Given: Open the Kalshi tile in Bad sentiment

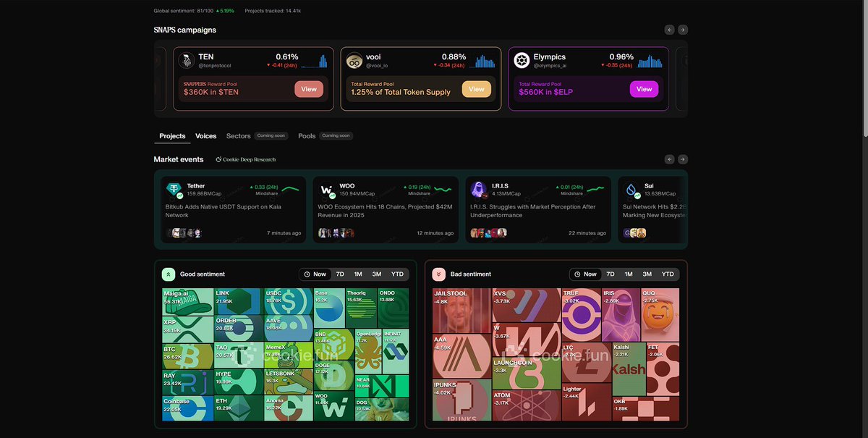Looking at the screenshot, I should pos(629,369).
